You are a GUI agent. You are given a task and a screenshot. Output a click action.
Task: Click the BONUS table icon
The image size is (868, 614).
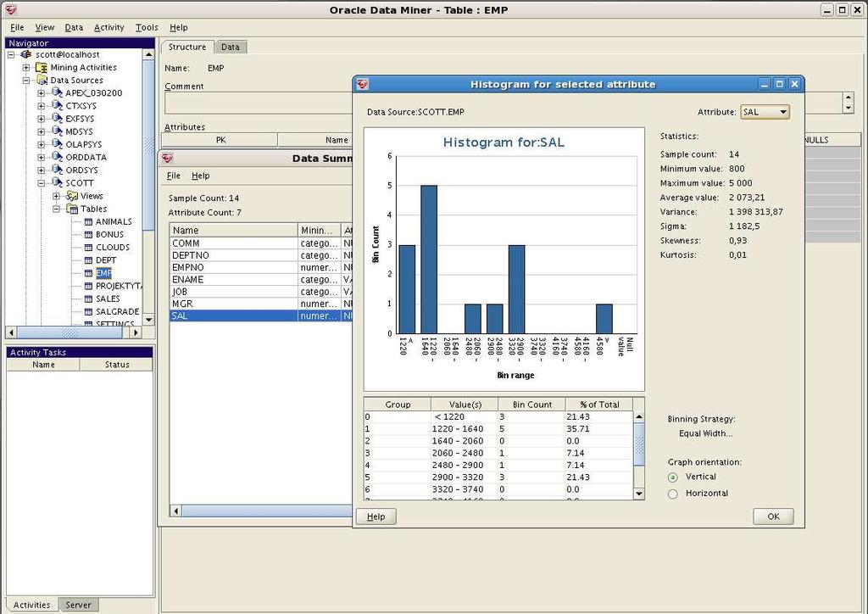click(88, 234)
